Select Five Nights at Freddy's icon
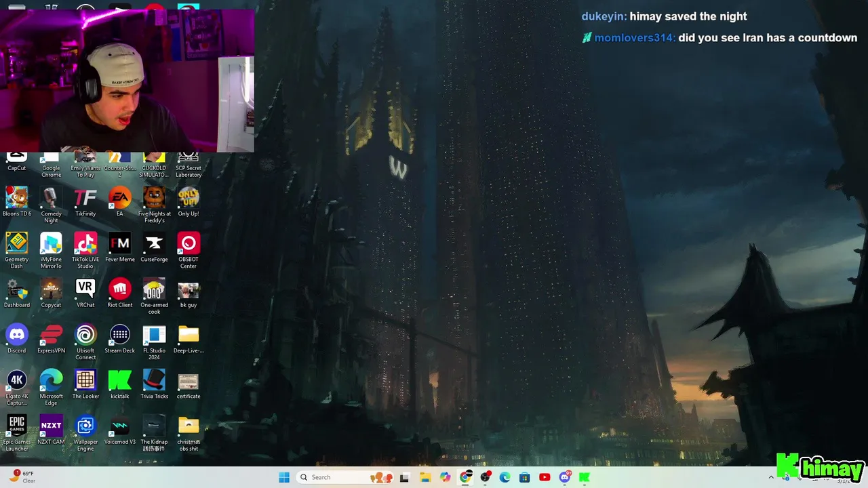 coord(154,205)
